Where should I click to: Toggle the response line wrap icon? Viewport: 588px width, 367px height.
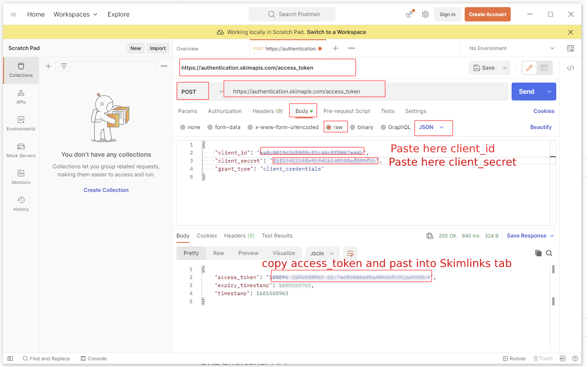point(350,253)
